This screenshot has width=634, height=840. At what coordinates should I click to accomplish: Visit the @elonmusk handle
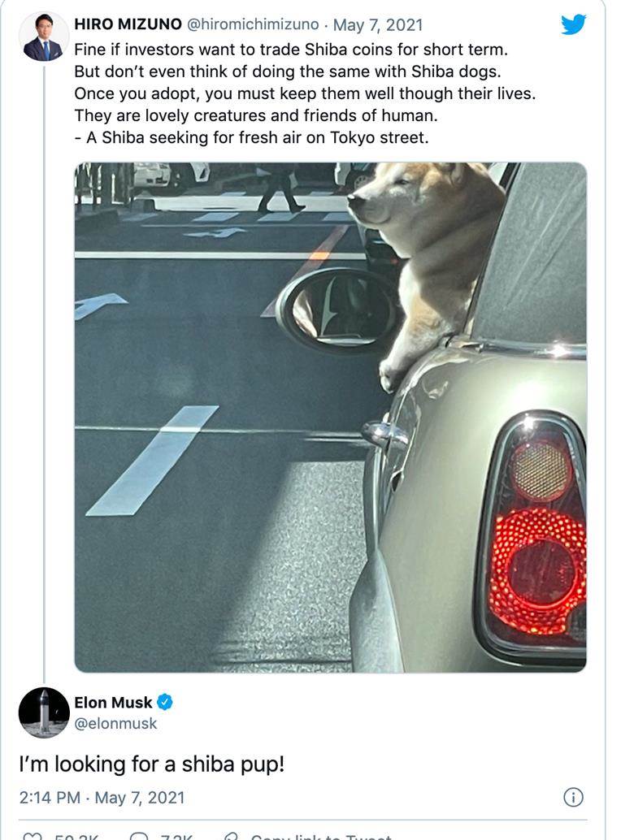(115, 723)
